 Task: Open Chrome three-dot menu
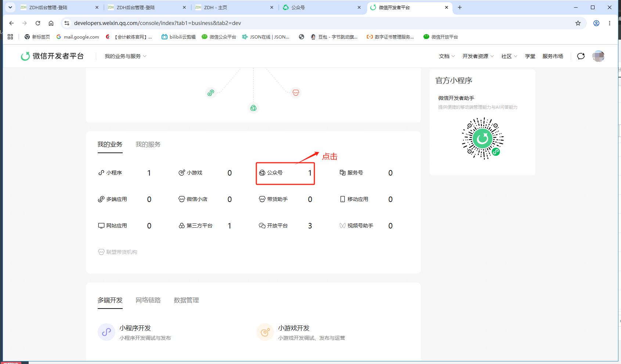point(610,23)
